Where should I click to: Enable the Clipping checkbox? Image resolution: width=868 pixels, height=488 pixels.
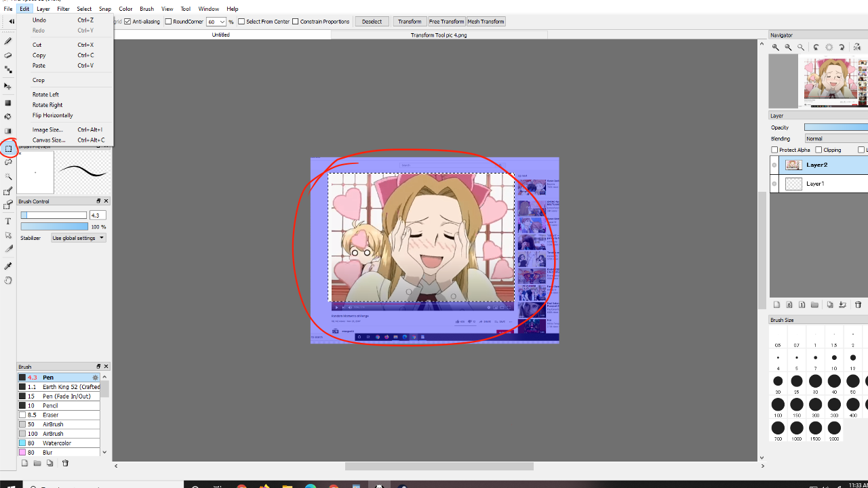818,150
